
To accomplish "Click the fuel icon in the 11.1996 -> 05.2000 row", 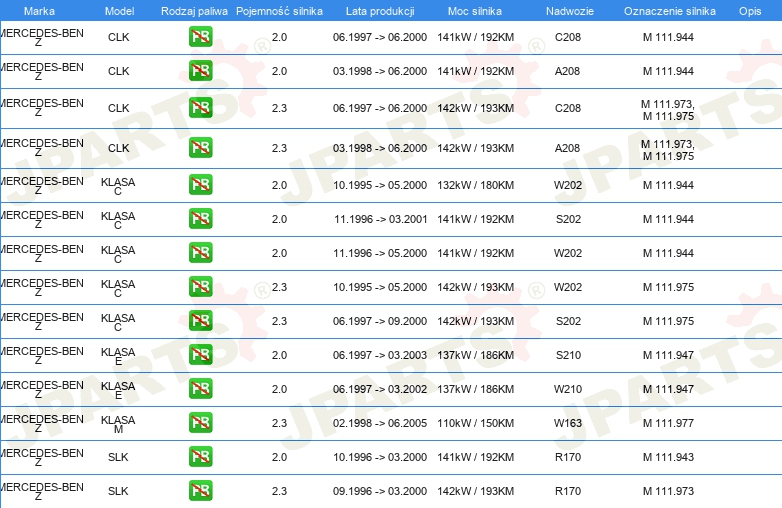I will [x=200, y=252].
